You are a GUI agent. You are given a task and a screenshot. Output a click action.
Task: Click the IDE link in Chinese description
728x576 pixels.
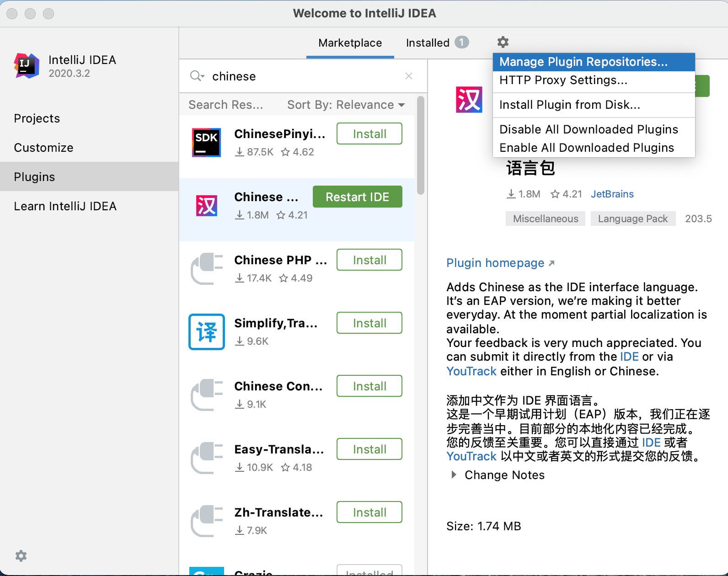[651, 443]
